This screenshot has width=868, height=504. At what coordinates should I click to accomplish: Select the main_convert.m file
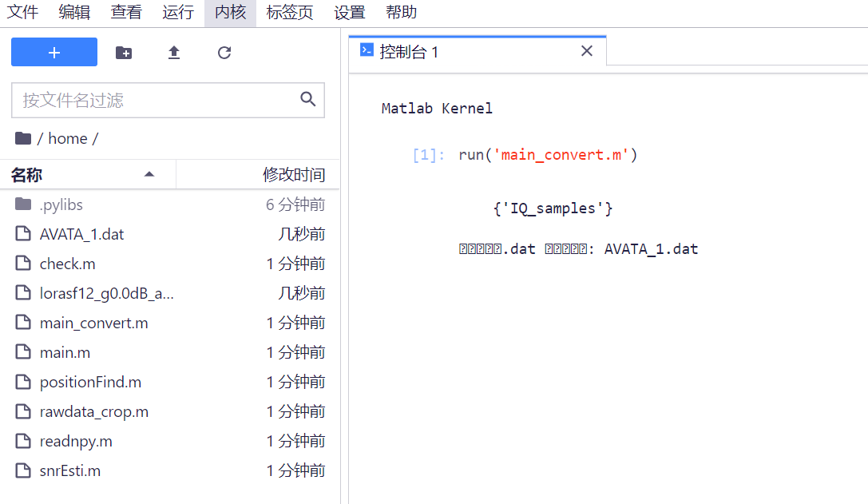coord(93,323)
